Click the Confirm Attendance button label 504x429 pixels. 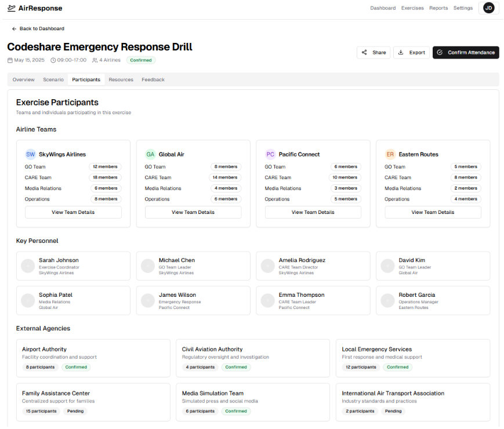pyautogui.click(x=471, y=52)
